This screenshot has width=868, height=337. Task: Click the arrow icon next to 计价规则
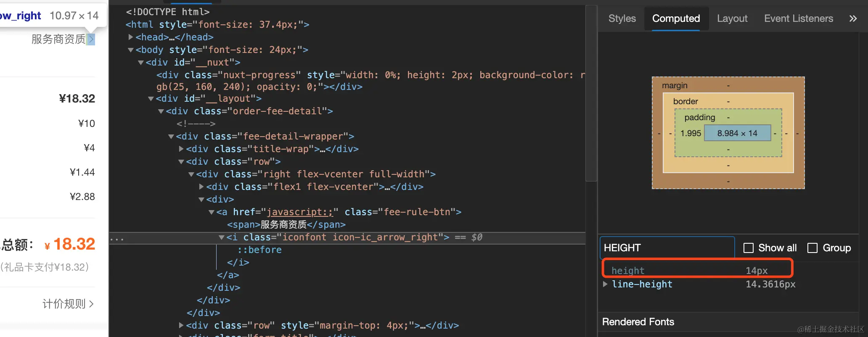click(91, 304)
